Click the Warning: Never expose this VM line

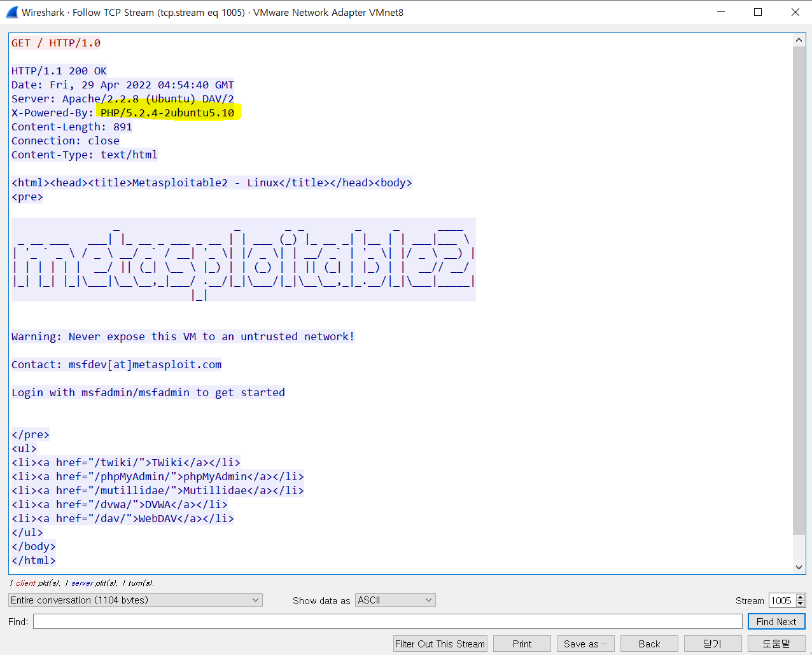click(x=183, y=336)
